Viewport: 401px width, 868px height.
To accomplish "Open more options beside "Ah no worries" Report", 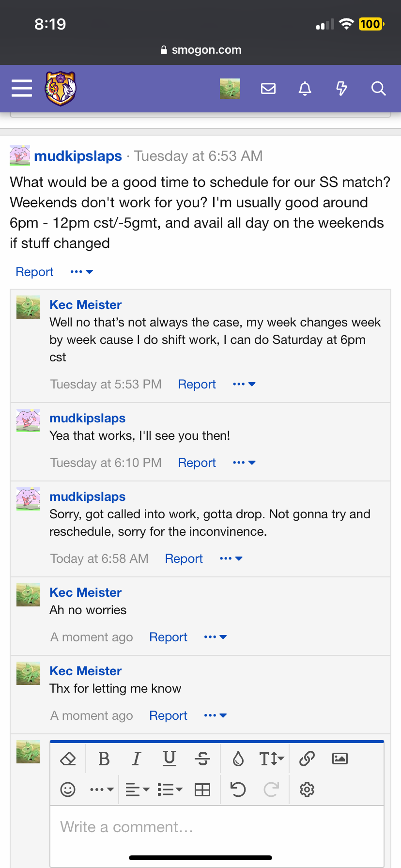I will (216, 637).
